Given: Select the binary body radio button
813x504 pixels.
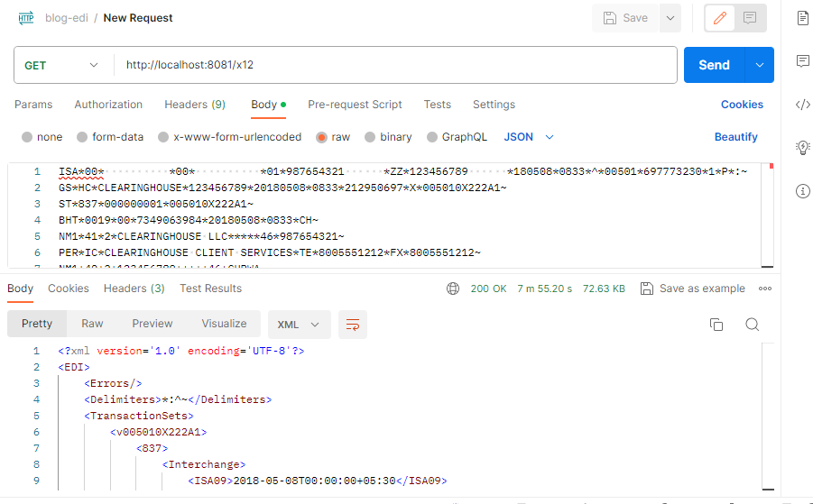Looking at the screenshot, I should 370,137.
